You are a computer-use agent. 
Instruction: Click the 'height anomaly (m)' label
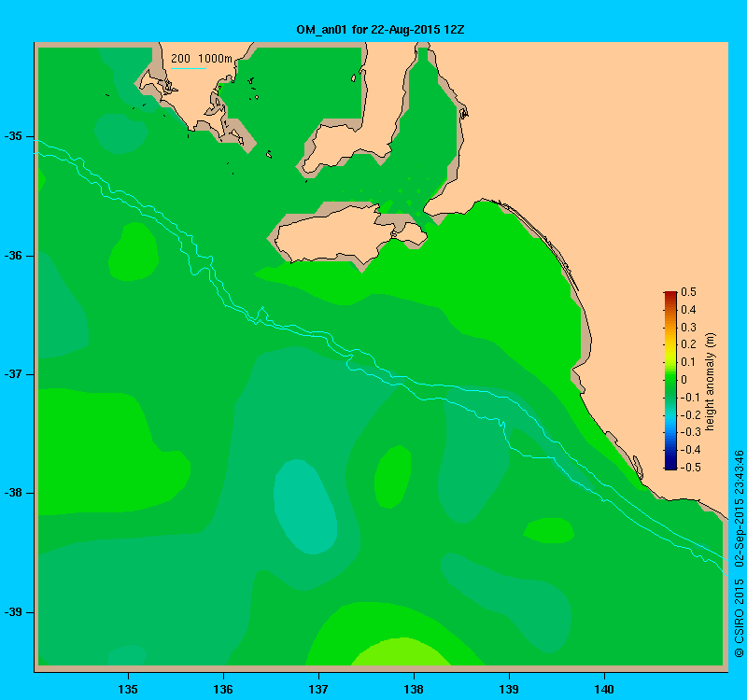pos(710,382)
